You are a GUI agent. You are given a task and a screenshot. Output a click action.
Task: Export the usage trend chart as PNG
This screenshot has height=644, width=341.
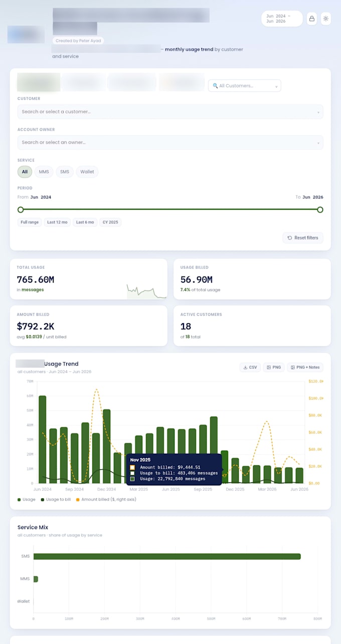click(273, 367)
